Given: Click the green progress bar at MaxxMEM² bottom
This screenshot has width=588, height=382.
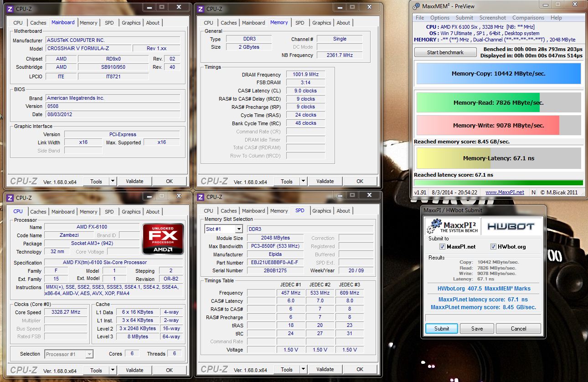Looking at the screenshot, I should point(498,183).
